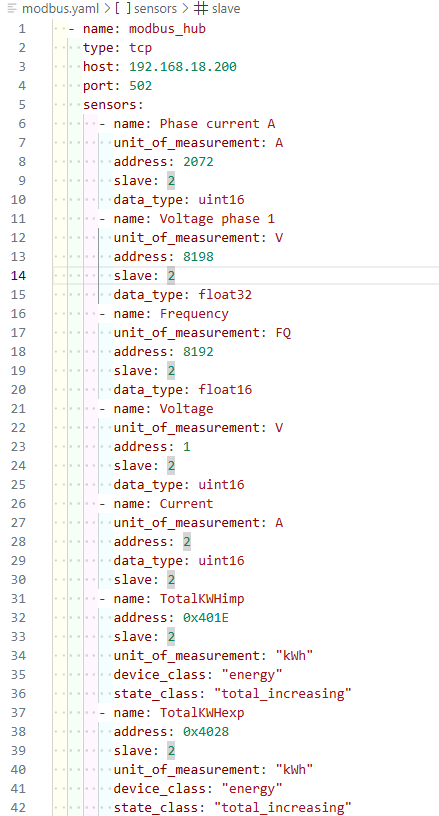This screenshot has height=816, width=439.
Task: Click the hash icon before slave breadcrumb
Action: (x=202, y=9)
